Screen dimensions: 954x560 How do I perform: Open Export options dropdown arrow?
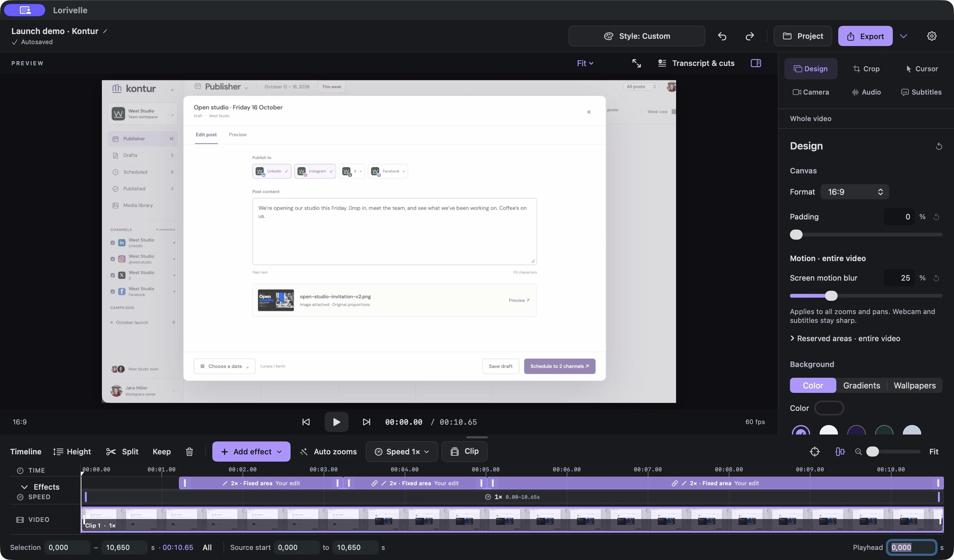tap(903, 36)
